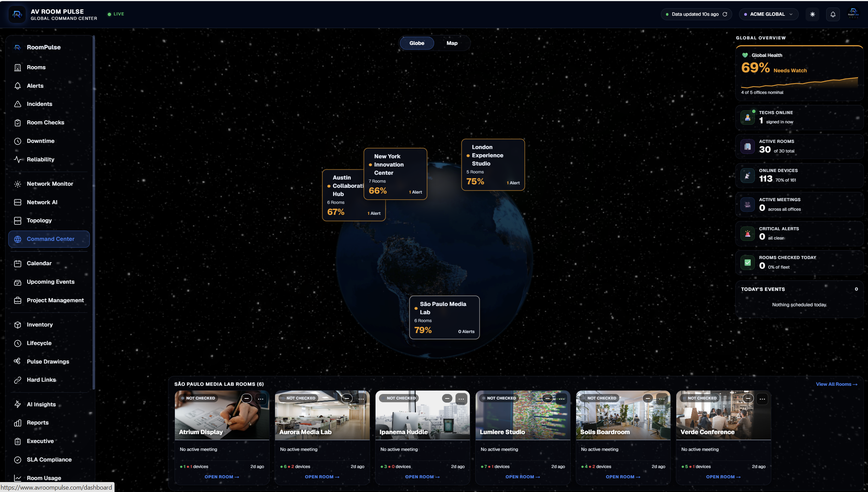This screenshot has width=868, height=492.
Task: Navigate to Room Usage
Action: [x=49, y=478]
